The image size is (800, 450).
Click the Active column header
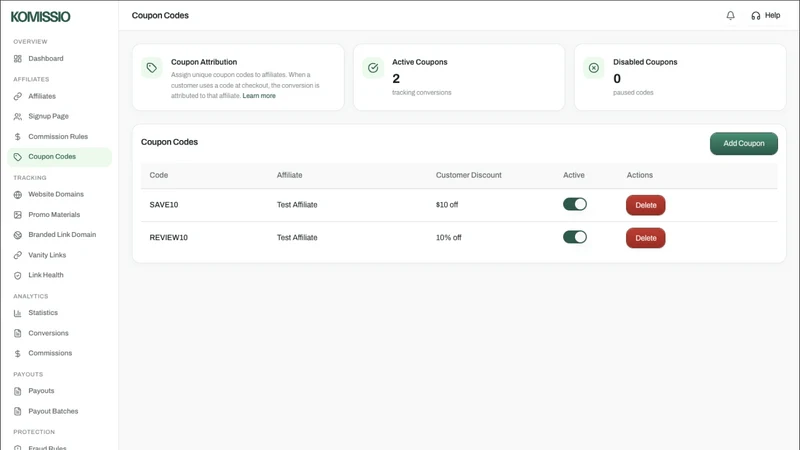(x=573, y=175)
